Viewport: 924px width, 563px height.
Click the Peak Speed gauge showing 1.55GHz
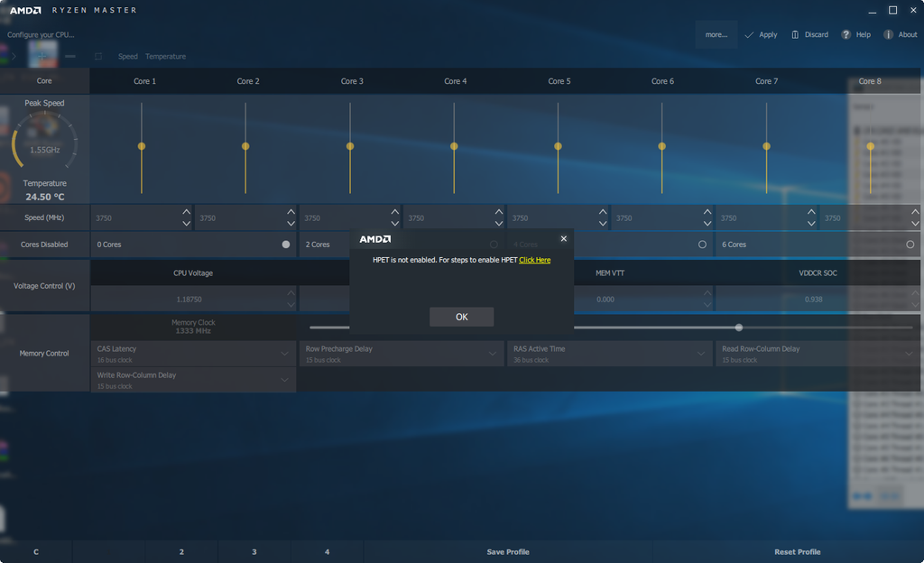pos(45,142)
